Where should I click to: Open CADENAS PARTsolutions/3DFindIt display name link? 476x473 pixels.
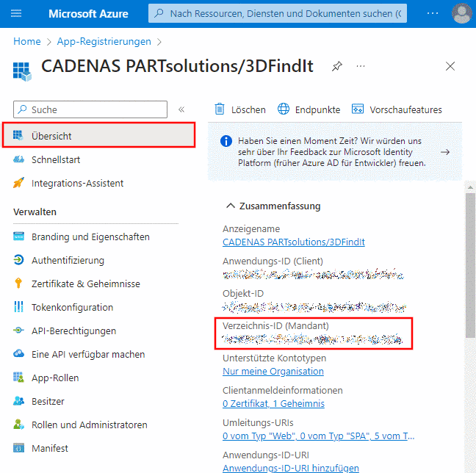point(294,242)
